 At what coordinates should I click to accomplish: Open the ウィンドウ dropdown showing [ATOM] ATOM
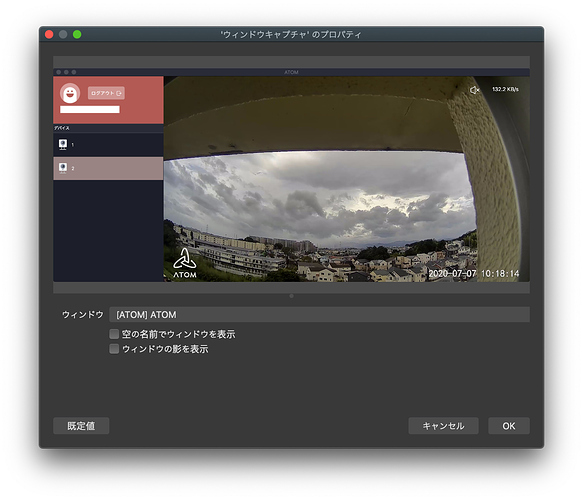click(319, 314)
